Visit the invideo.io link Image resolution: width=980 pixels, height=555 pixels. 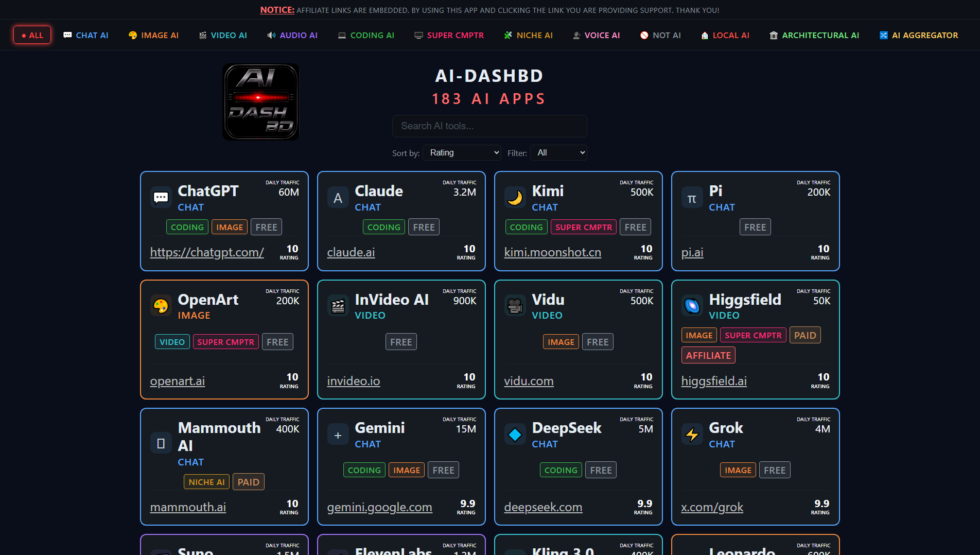click(354, 381)
